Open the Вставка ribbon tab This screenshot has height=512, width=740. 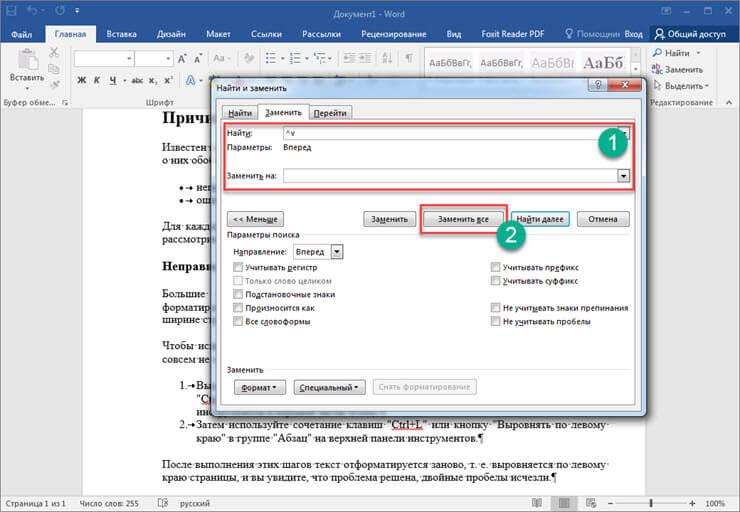click(121, 34)
